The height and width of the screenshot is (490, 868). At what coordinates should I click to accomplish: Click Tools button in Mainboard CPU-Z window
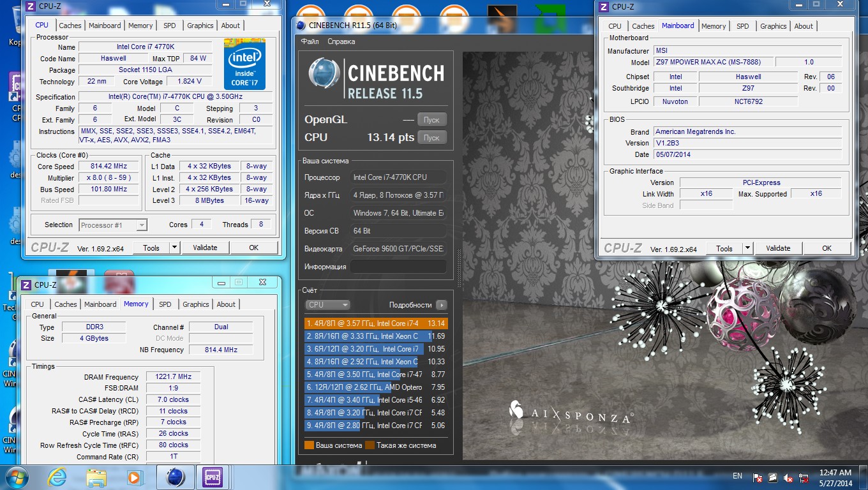(724, 248)
